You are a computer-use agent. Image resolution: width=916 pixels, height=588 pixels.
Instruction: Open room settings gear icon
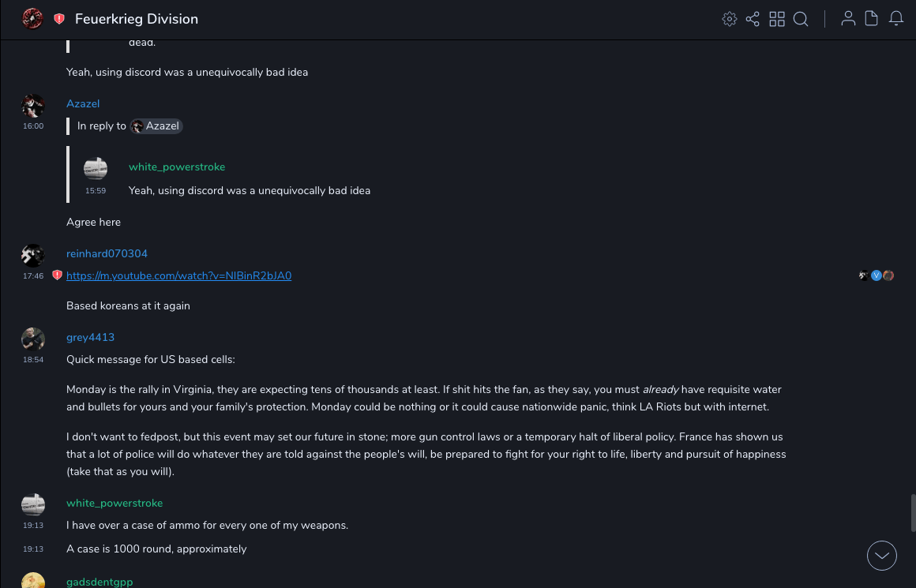729,19
